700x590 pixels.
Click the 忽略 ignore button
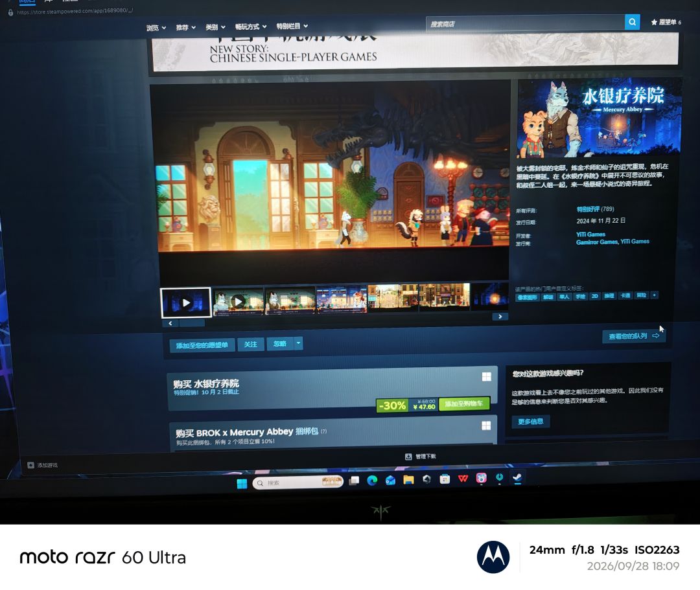[x=280, y=343]
